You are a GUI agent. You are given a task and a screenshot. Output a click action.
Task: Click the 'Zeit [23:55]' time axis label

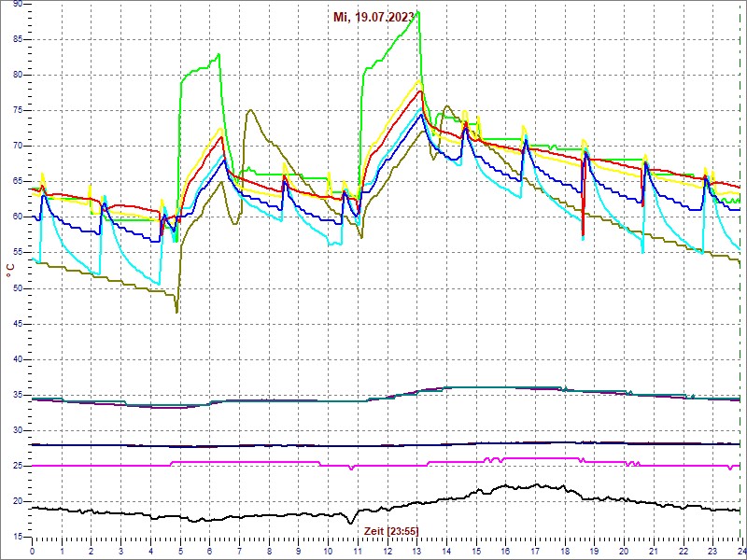coord(391,530)
